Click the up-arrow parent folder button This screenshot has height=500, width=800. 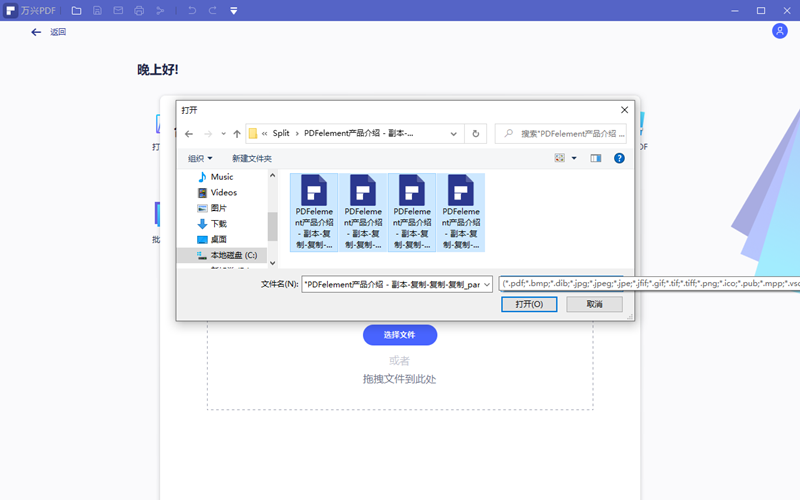pos(236,133)
